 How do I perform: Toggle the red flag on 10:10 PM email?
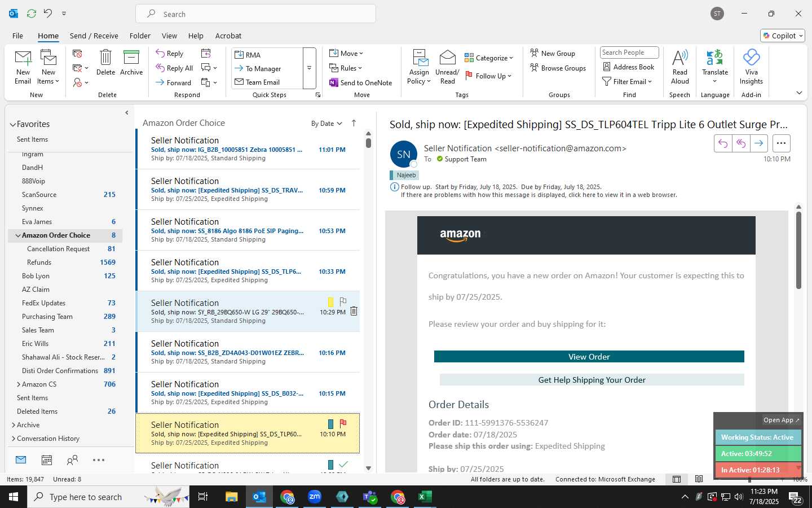(343, 423)
